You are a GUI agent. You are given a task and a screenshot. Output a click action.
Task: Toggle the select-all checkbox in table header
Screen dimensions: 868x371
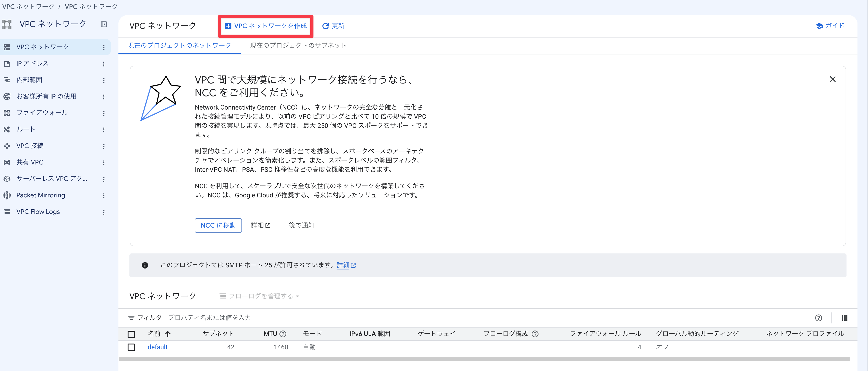point(131,334)
